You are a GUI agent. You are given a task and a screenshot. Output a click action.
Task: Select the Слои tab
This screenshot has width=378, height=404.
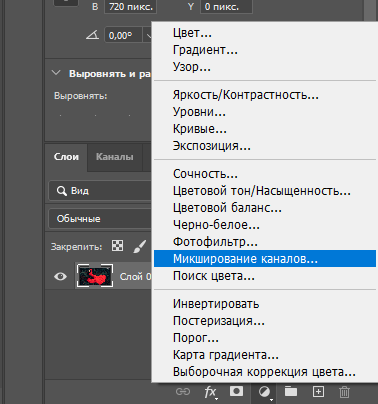pos(66,157)
